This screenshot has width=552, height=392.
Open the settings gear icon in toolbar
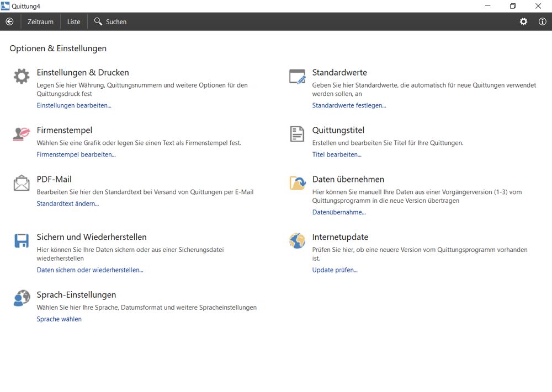[523, 22]
